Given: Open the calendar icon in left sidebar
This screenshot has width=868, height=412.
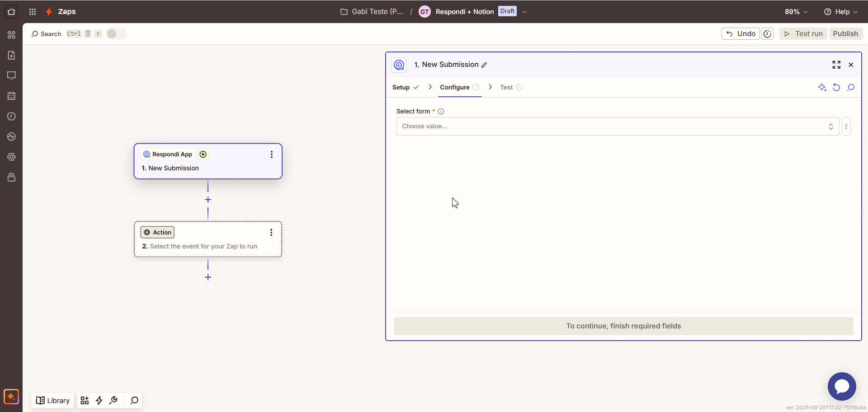Looking at the screenshot, I should pos(11,96).
